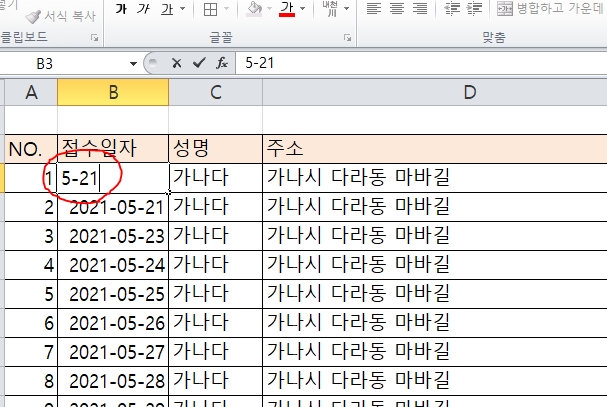607x407 pixels.
Task: Select column B header
Action: (x=113, y=92)
